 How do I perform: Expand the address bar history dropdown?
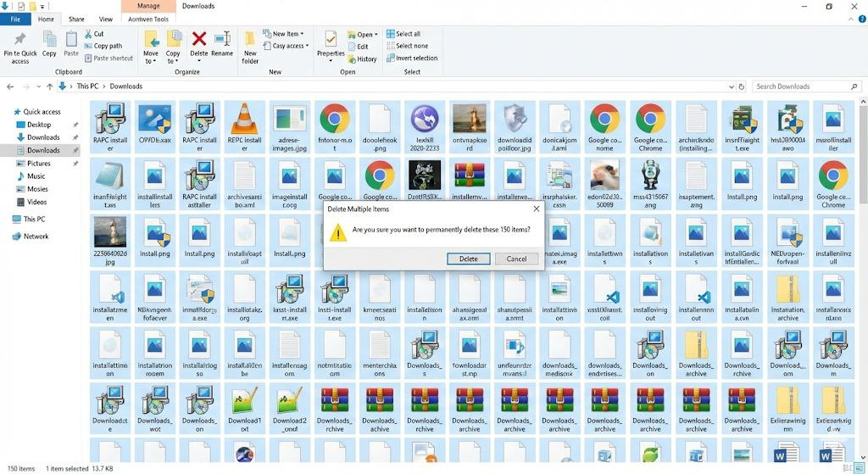732,86
